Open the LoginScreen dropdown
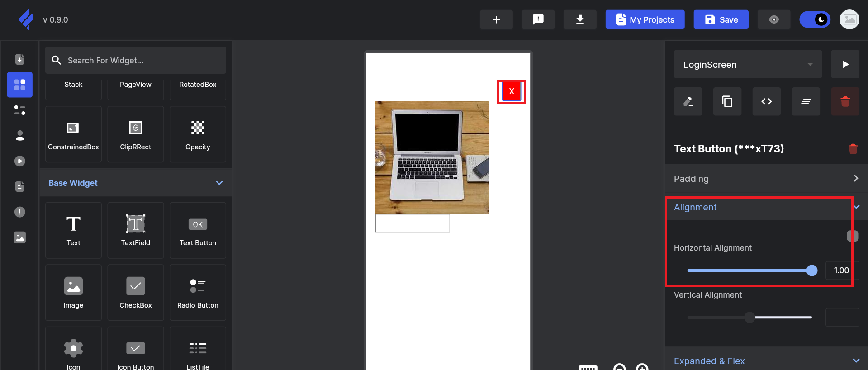The image size is (868, 370). pos(748,64)
